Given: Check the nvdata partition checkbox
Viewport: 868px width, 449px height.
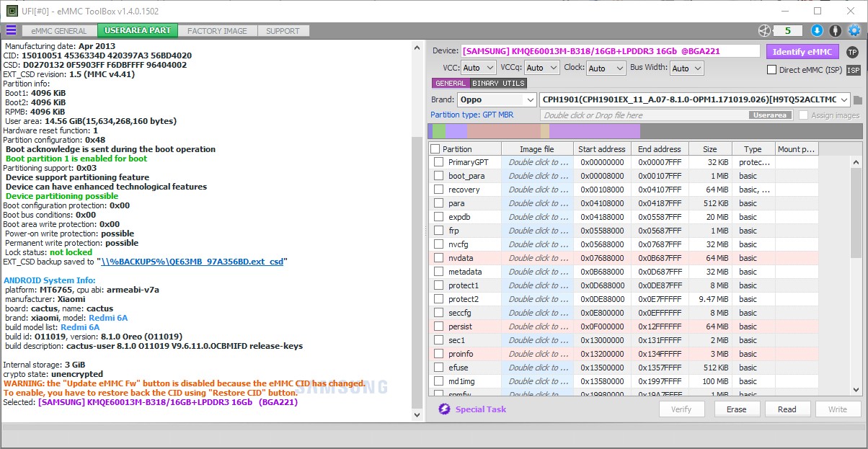Looking at the screenshot, I should (438, 258).
